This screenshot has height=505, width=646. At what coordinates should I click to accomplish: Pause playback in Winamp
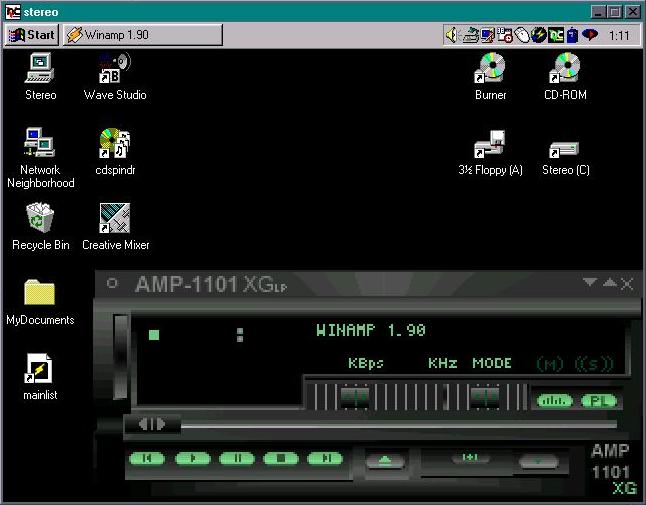click(237, 458)
